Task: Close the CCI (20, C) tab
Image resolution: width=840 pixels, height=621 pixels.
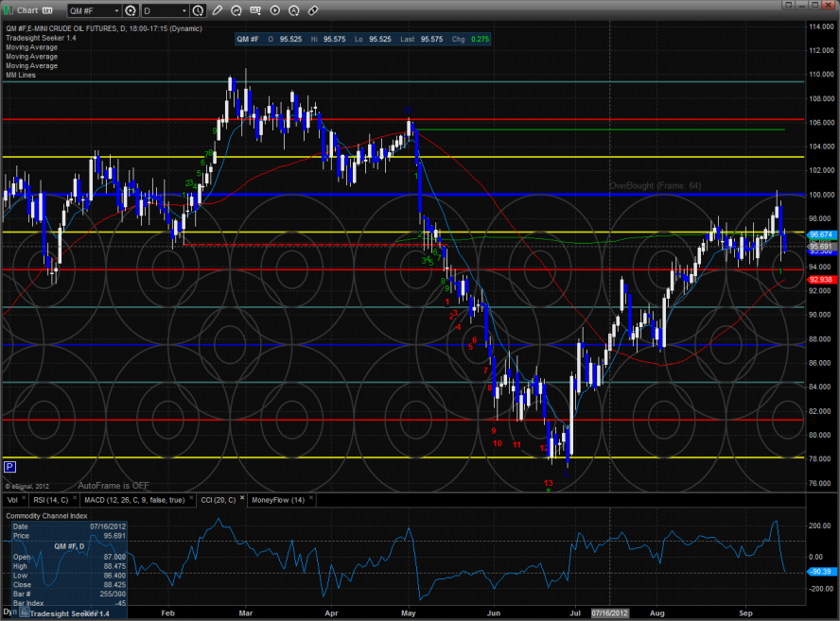Action: coord(240,499)
